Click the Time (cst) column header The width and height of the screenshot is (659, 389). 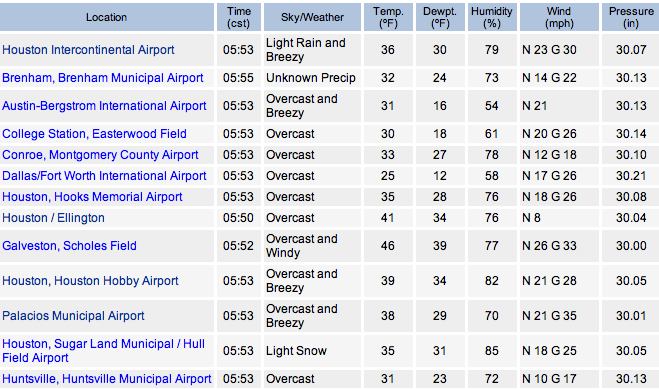click(x=239, y=17)
